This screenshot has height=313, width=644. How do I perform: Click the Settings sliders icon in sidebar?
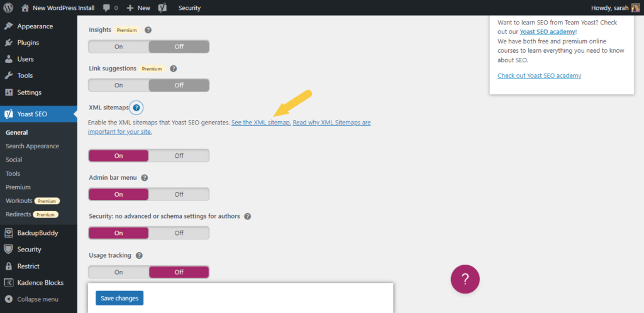(x=8, y=92)
